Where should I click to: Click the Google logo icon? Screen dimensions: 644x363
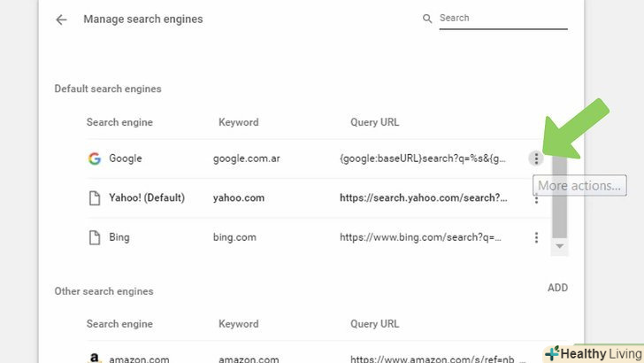point(94,158)
